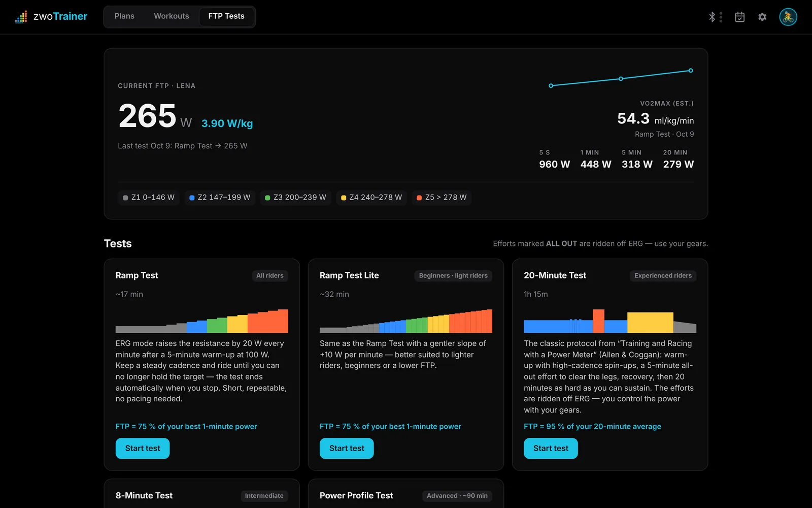Click the Z2 147–199 W zone chip
812x508 pixels.
[x=220, y=197]
